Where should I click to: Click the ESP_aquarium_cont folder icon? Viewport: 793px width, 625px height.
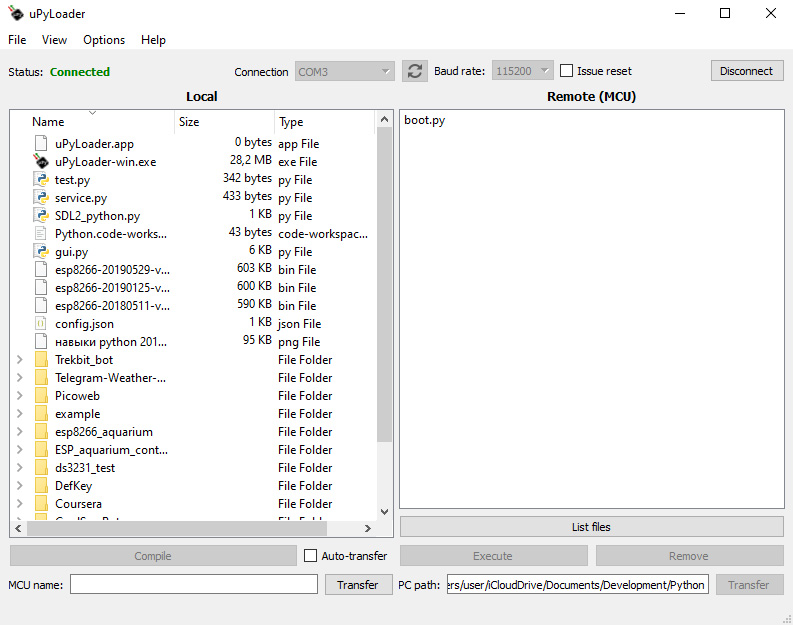(x=41, y=450)
